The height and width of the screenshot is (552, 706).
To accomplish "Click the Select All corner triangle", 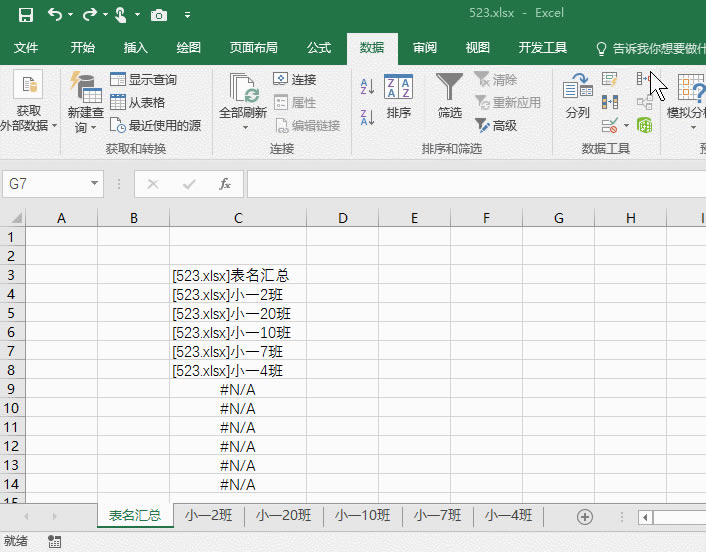I will pos(17,218).
